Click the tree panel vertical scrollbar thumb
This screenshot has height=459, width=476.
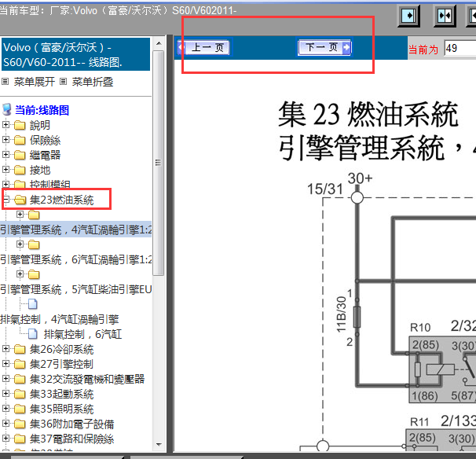[x=159, y=163]
